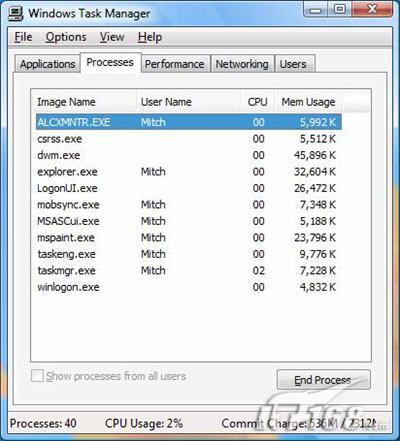
Task: Click the Task Manager title bar icon
Action: coord(16,13)
